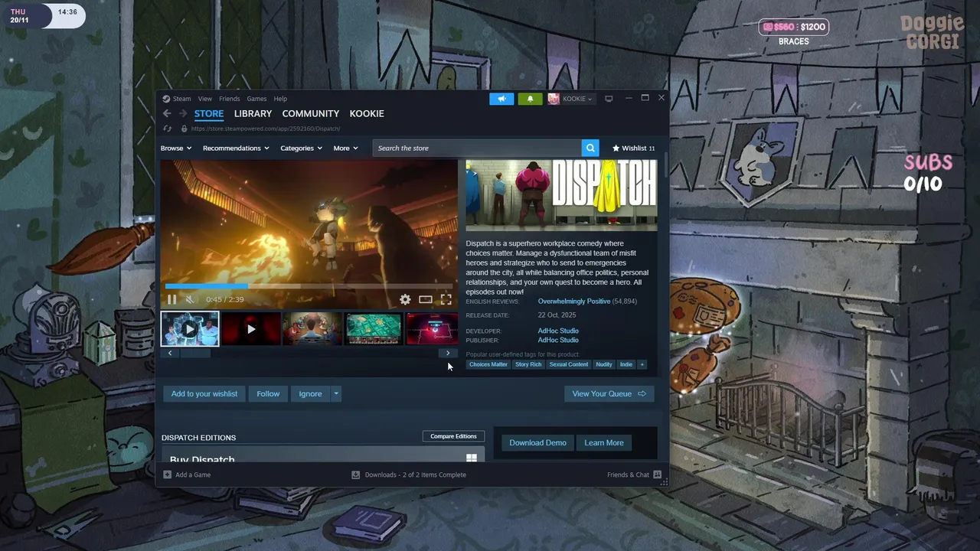This screenshot has width=980, height=551.
Task: Open Friends & Chat
Action: (x=634, y=474)
